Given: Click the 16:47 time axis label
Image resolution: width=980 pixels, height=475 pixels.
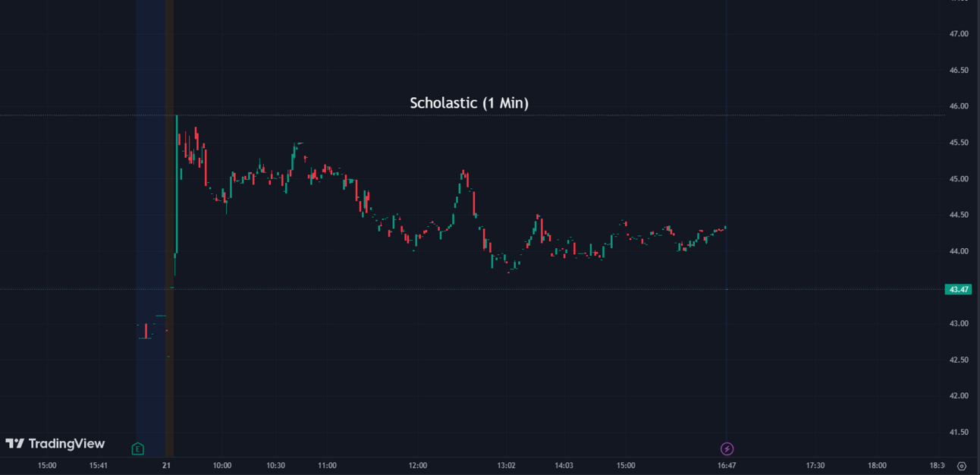Looking at the screenshot, I should 727,465.
